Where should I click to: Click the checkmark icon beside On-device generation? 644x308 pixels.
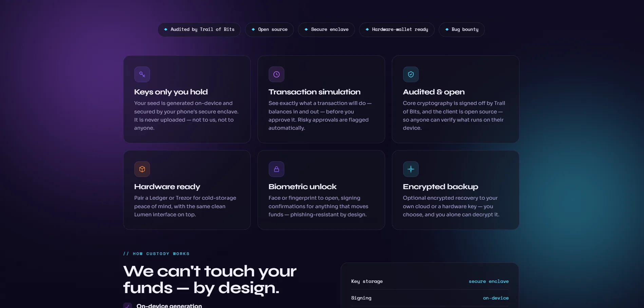click(x=128, y=306)
